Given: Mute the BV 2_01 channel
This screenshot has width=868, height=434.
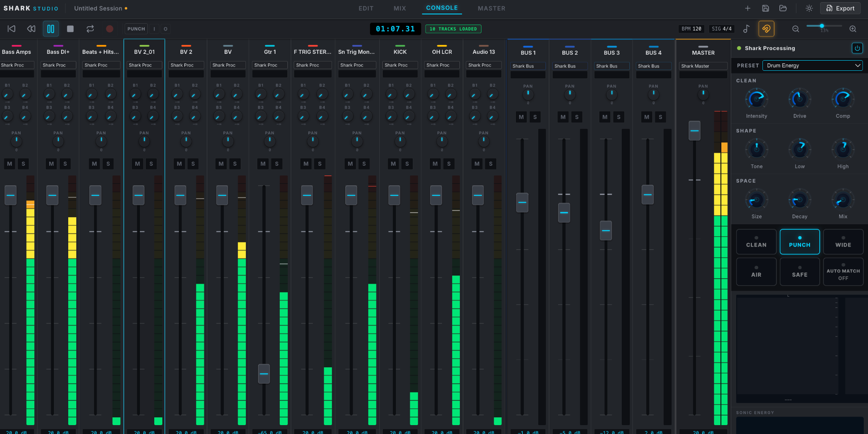Looking at the screenshot, I should point(137,164).
